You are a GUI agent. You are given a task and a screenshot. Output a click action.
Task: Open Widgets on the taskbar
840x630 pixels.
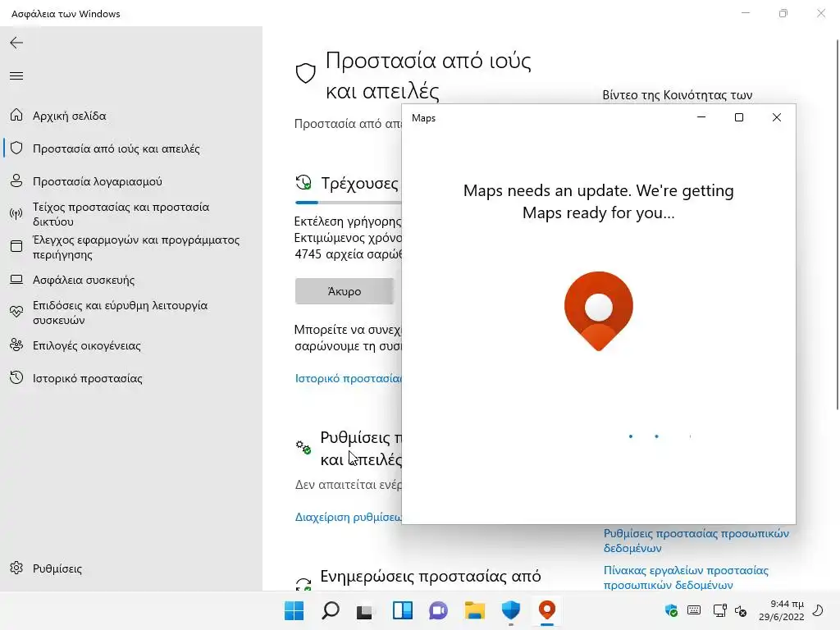click(402, 610)
